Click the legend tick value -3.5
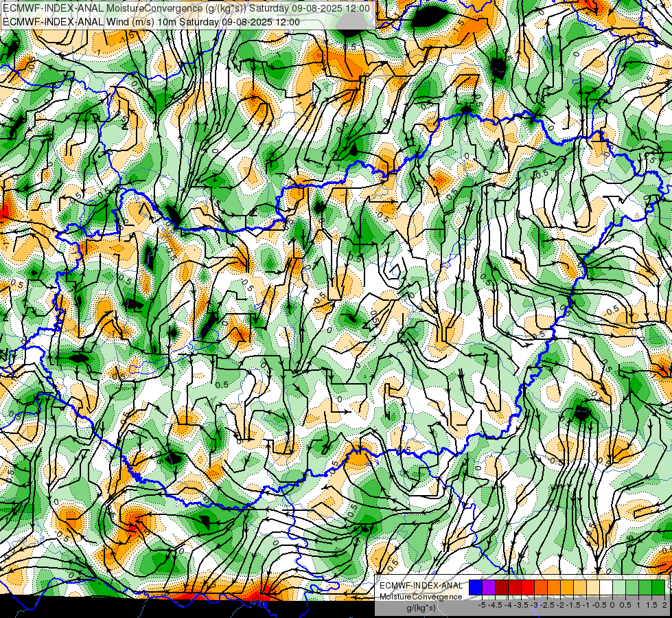This screenshot has width=672, height=618. click(521, 605)
